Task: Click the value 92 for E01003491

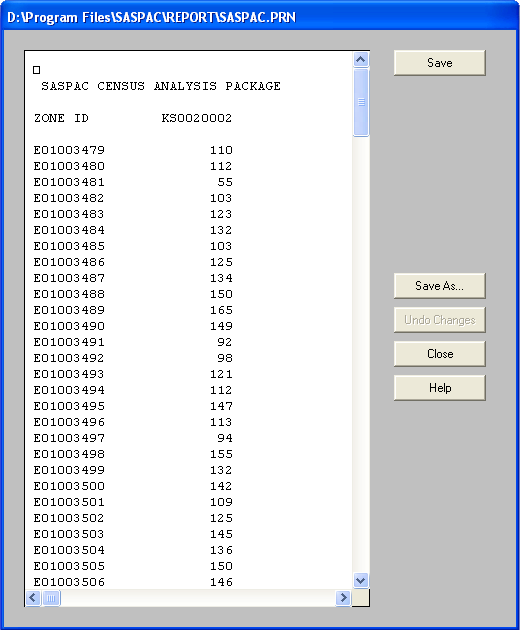Action: pyautogui.click(x=225, y=342)
